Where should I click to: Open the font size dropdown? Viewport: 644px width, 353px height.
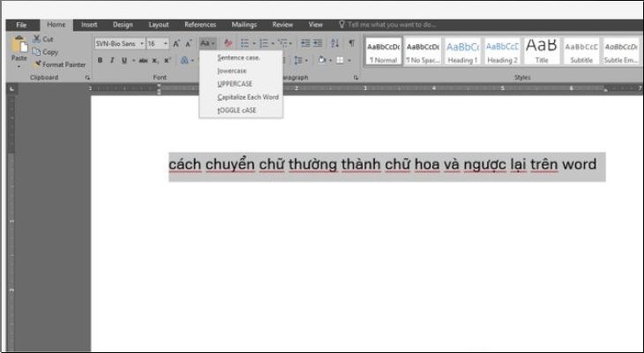point(166,43)
